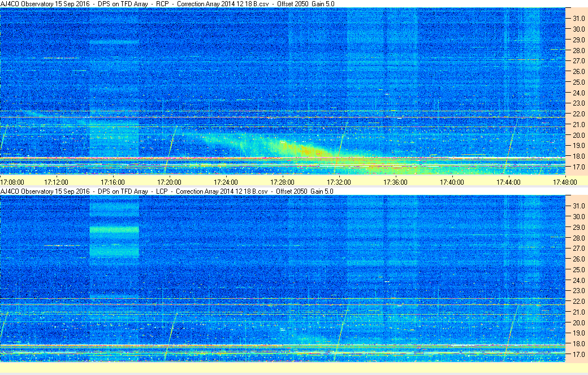Click the 17:32:00 time axis label
This screenshot has width=588, height=375.
[x=339, y=182]
